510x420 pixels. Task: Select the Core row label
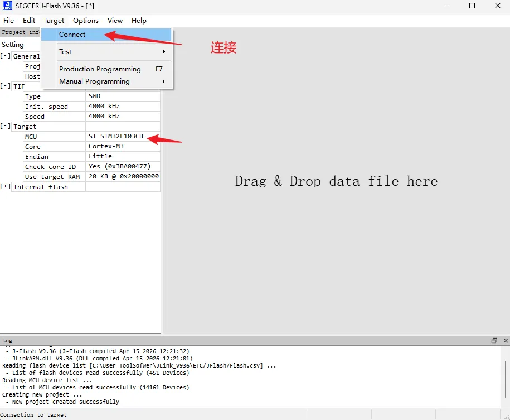coord(54,147)
